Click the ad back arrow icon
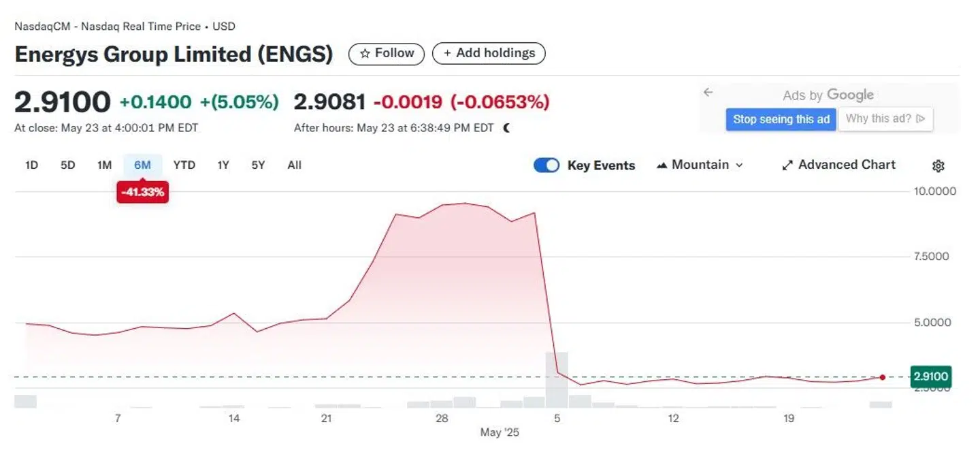The image size is (980, 450). click(x=708, y=93)
